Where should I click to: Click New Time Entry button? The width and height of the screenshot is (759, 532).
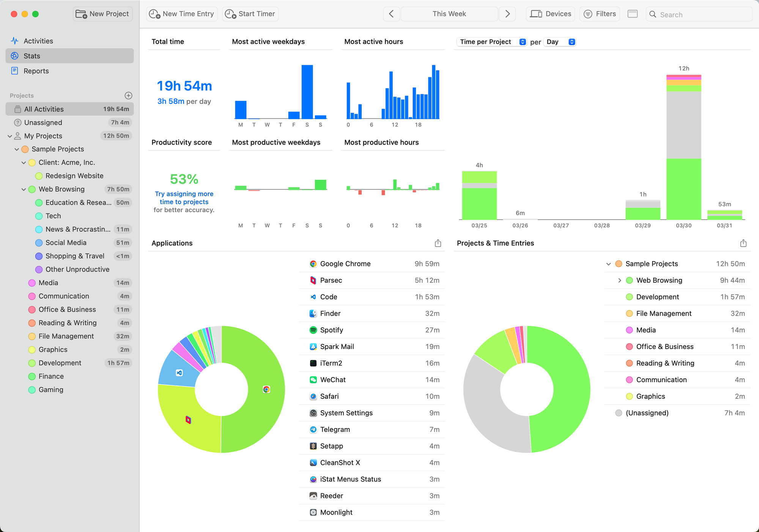182,14
